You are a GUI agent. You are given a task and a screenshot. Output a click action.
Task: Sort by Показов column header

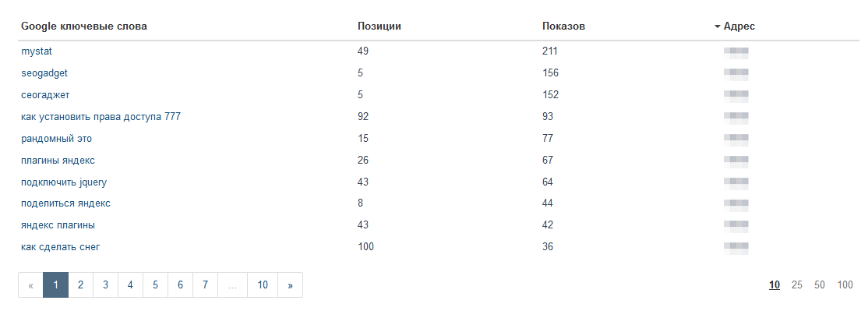tap(563, 27)
